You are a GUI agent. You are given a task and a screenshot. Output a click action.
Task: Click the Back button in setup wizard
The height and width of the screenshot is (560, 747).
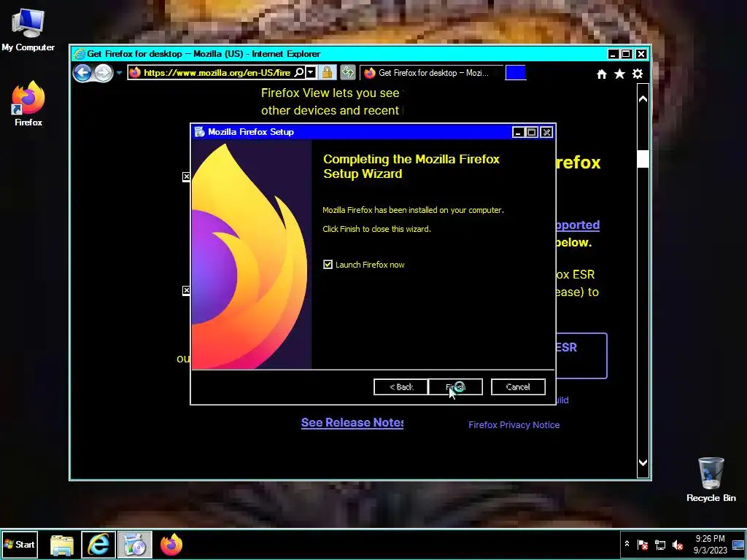pyautogui.click(x=400, y=386)
